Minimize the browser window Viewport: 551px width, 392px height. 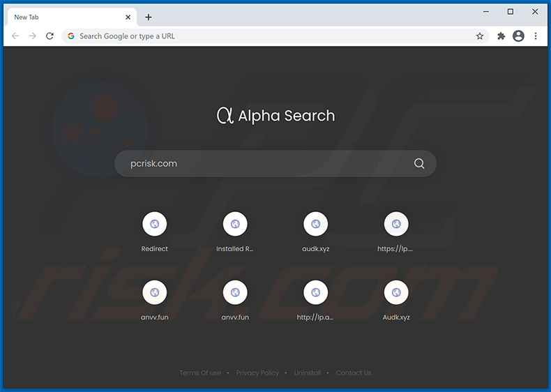(486, 12)
